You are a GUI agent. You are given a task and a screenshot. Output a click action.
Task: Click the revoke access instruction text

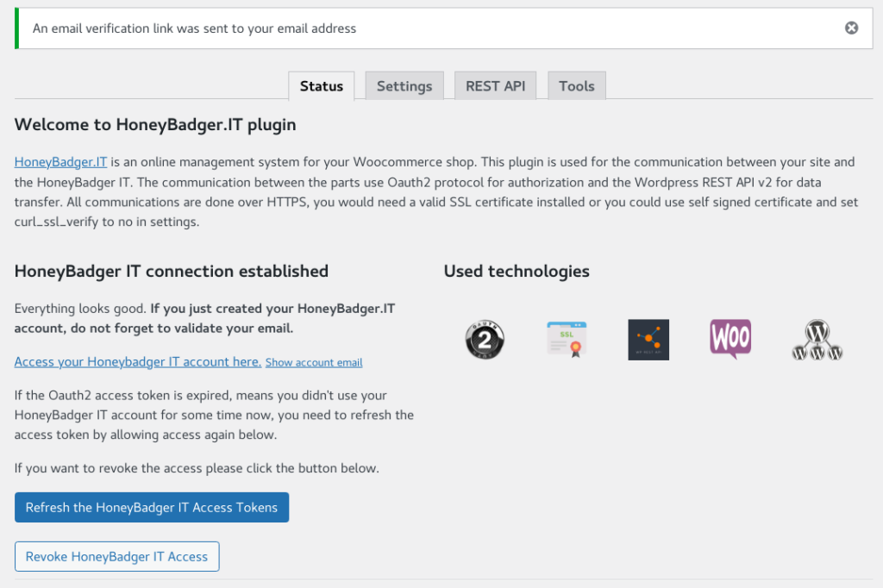(197, 468)
